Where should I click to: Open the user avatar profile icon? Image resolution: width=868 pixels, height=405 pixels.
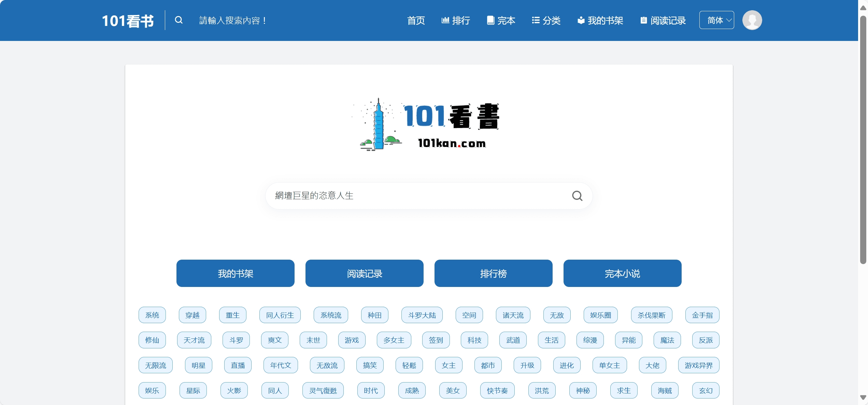tap(752, 20)
